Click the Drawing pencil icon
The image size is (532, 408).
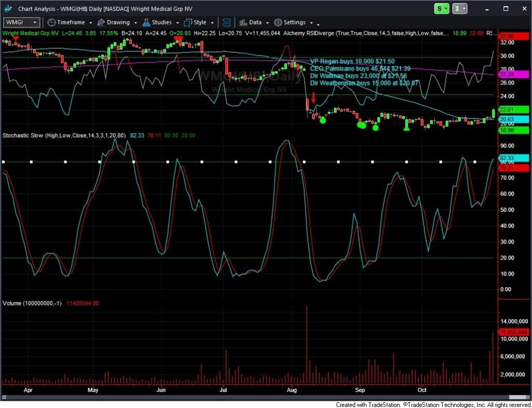point(101,22)
